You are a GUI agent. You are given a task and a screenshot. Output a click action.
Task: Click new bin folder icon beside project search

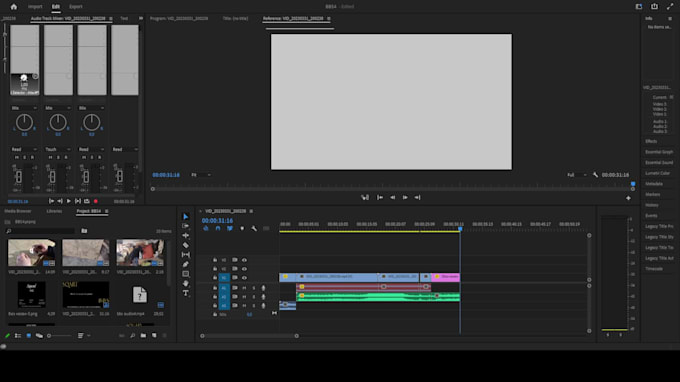[84, 231]
